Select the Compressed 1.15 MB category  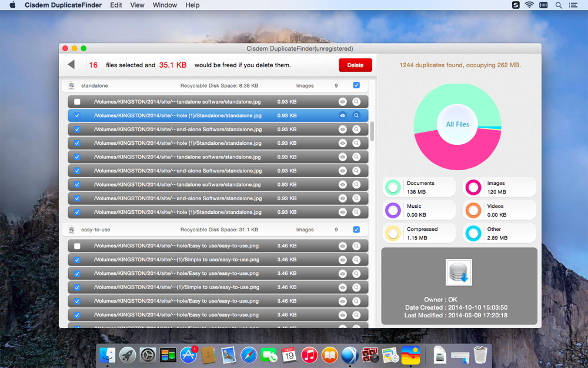coord(419,233)
